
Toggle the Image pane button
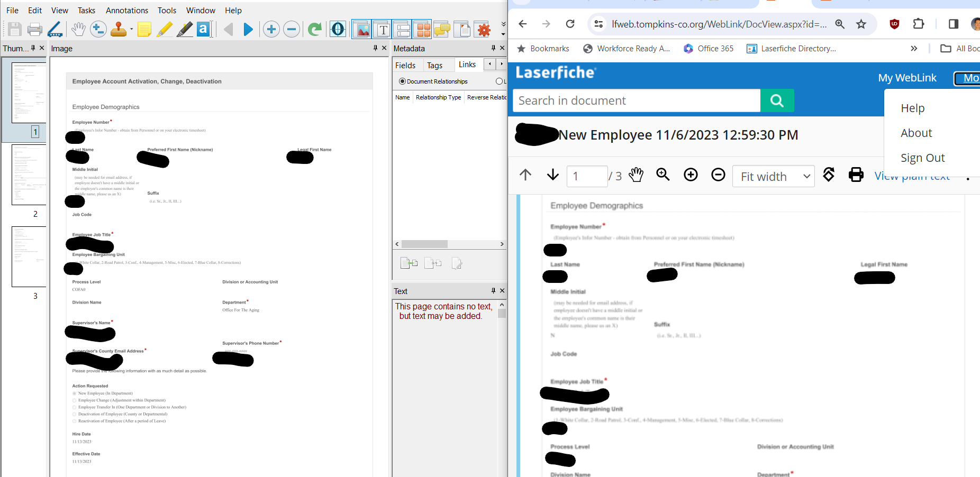pos(362,30)
